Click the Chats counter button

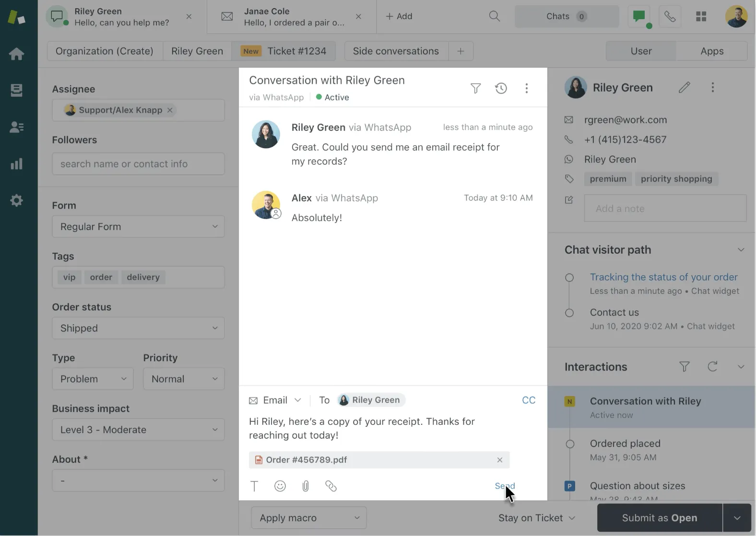pyautogui.click(x=567, y=16)
